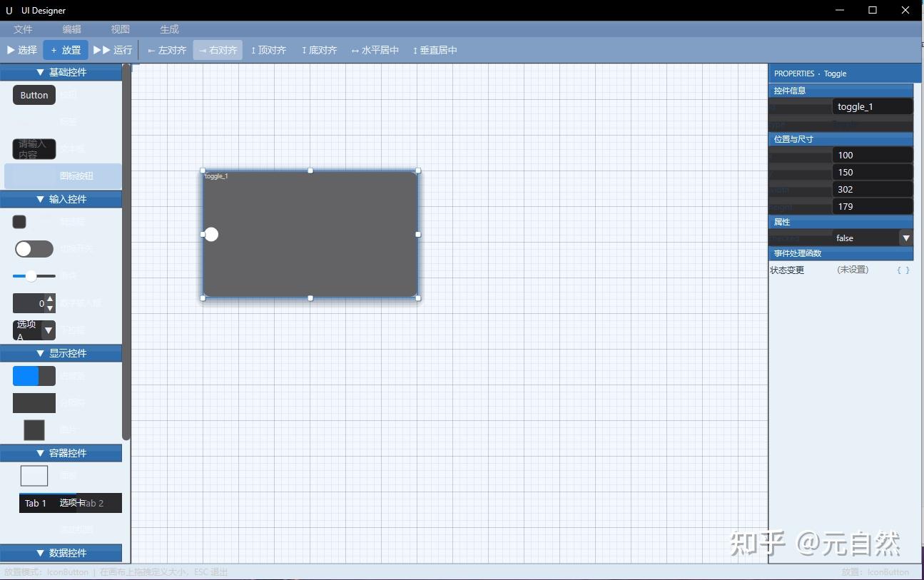Center horizontally with 水平居中

(375, 50)
